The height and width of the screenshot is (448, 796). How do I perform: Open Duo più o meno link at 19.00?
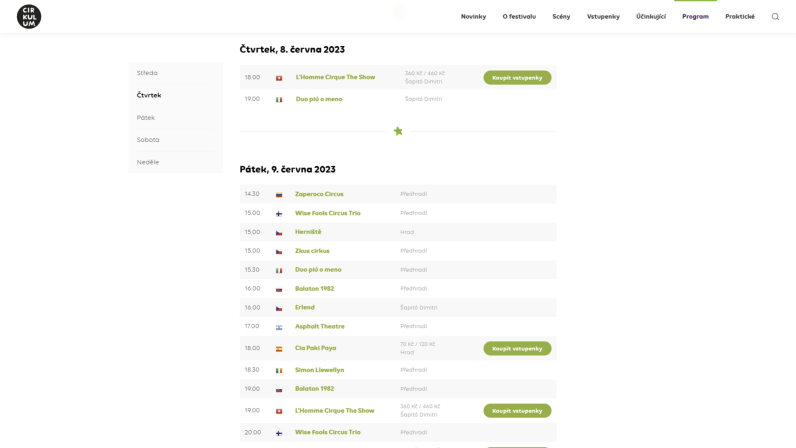[x=319, y=99]
